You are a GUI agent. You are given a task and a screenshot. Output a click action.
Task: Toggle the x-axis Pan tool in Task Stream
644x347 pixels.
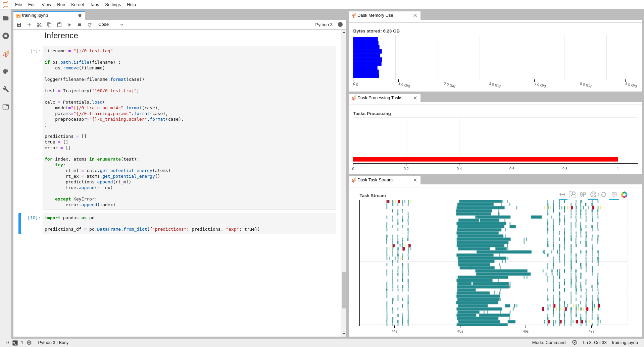tap(562, 195)
